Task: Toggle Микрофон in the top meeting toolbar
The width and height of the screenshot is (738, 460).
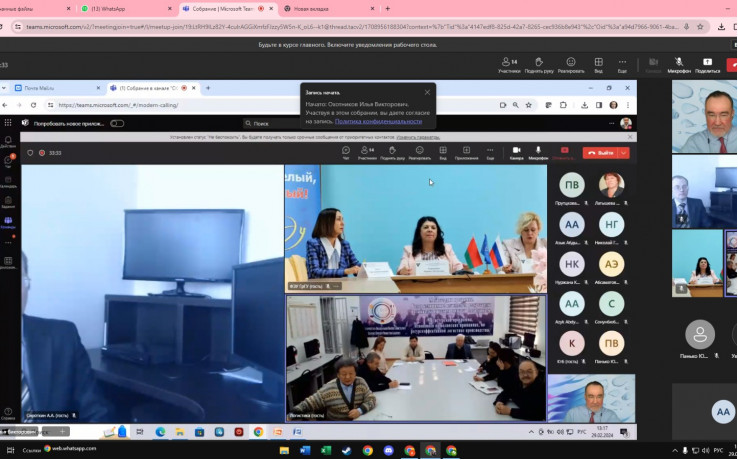Action: tap(679, 64)
